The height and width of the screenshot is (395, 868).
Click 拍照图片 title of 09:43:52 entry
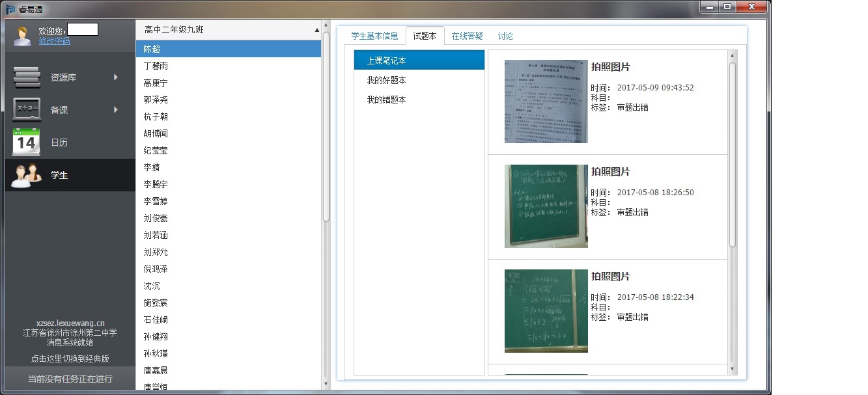tap(611, 67)
